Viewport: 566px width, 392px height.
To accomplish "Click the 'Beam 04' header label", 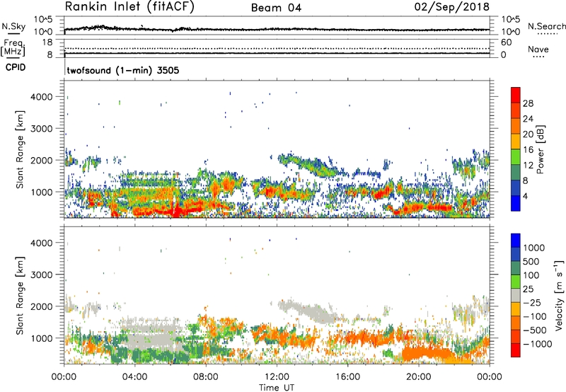I will tap(276, 8).
